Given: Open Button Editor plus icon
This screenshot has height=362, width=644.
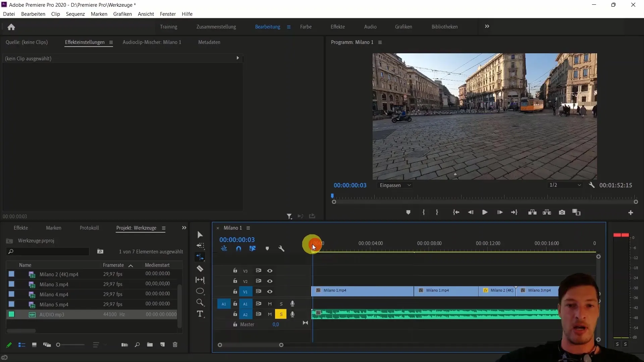Looking at the screenshot, I should click(x=631, y=213).
